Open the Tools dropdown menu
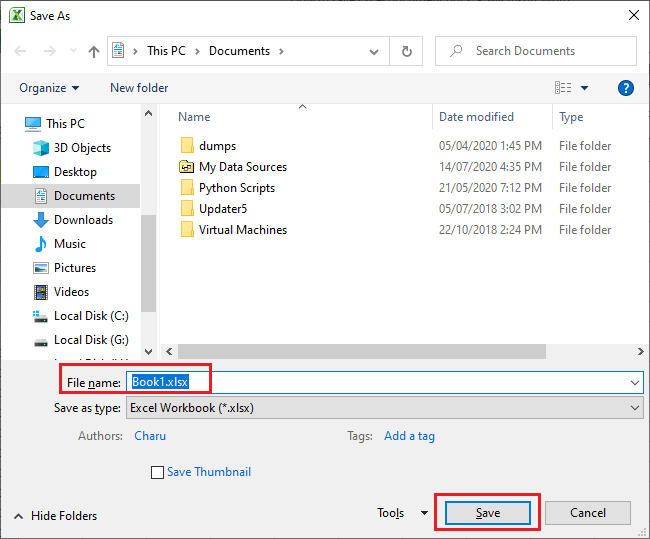 pyautogui.click(x=403, y=513)
